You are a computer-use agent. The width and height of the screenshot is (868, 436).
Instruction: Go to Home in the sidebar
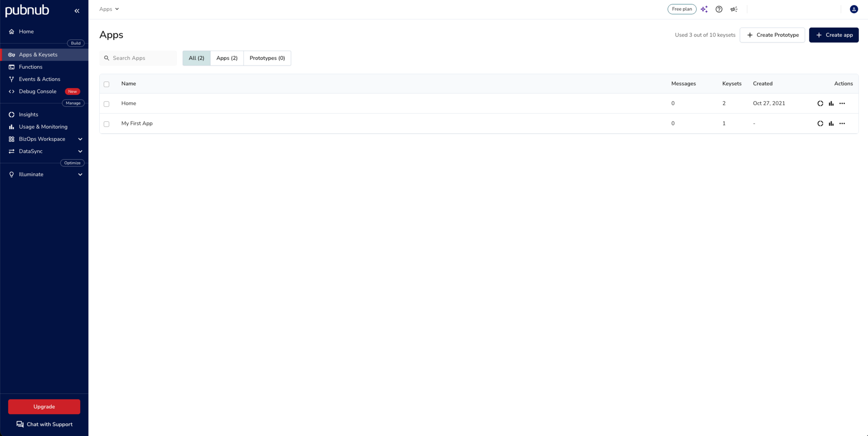pos(44,32)
